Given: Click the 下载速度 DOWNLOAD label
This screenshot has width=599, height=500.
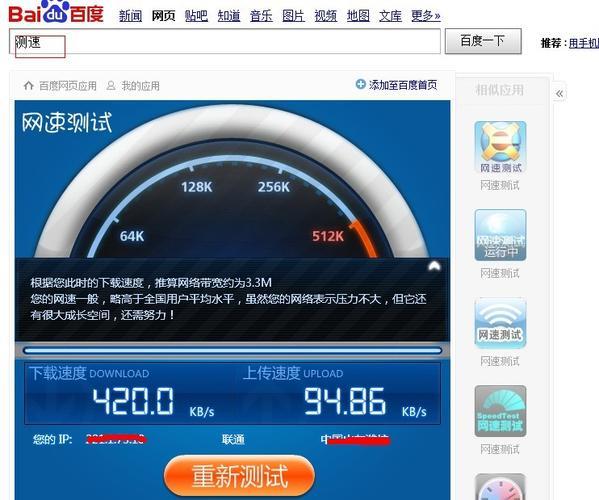Looking at the screenshot, I should click(89, 373).
